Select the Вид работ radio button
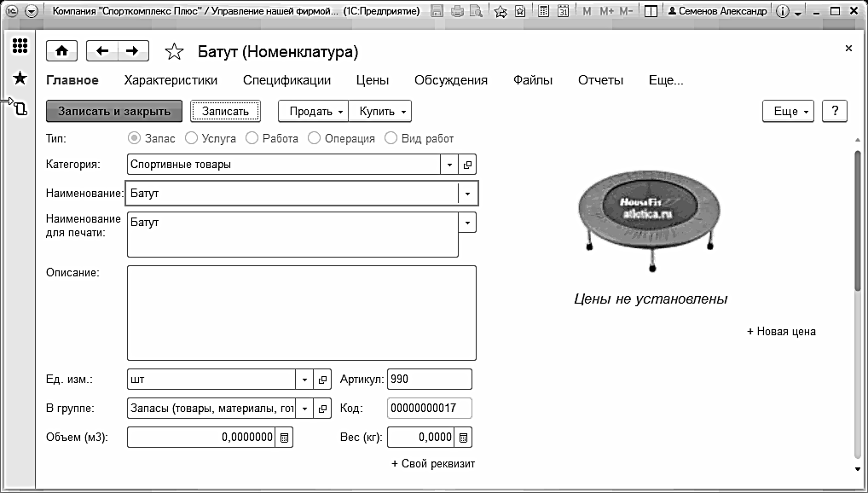The image size is (868, 493). coord(391,138)
